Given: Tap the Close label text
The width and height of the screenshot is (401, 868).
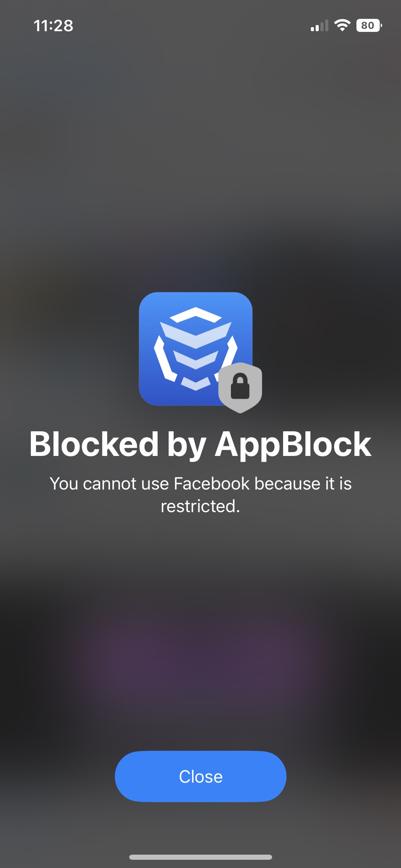Looking at the screenshot, I should (x=201, y=776).
